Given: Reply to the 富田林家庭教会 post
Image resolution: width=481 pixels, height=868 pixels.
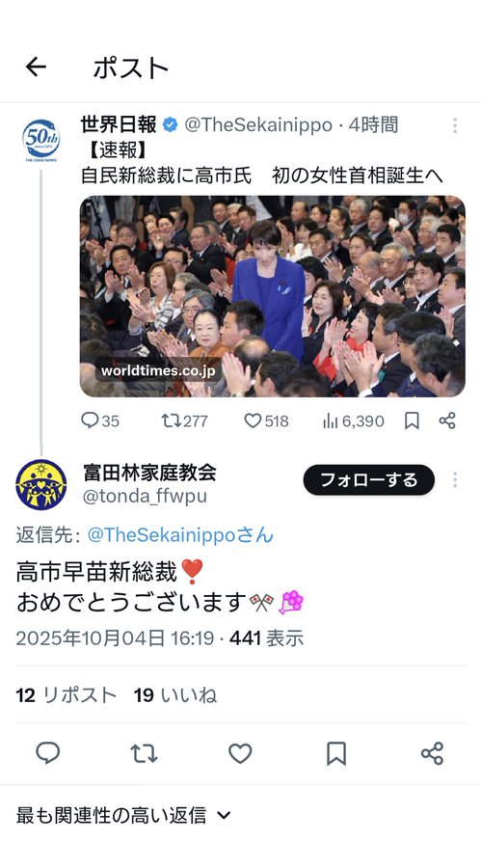Looking at the screenshot, I should 48,753.
